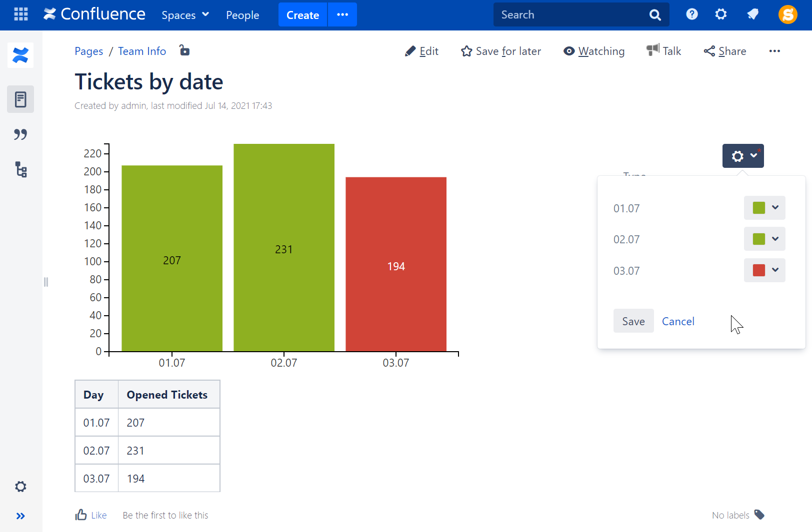Screen dimensions: 812x532
Task: Open the Pages icon in left sidebar
Action: (20, 99)
